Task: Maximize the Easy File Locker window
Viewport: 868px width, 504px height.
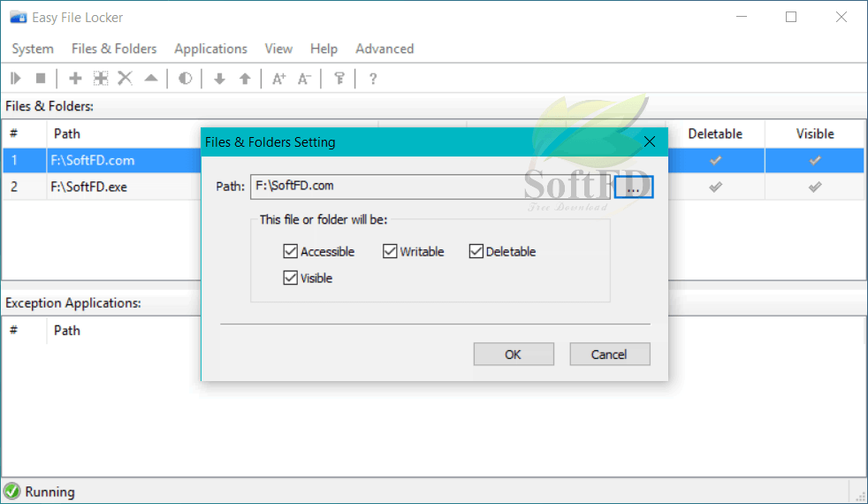Action: [x=791, y=17]
